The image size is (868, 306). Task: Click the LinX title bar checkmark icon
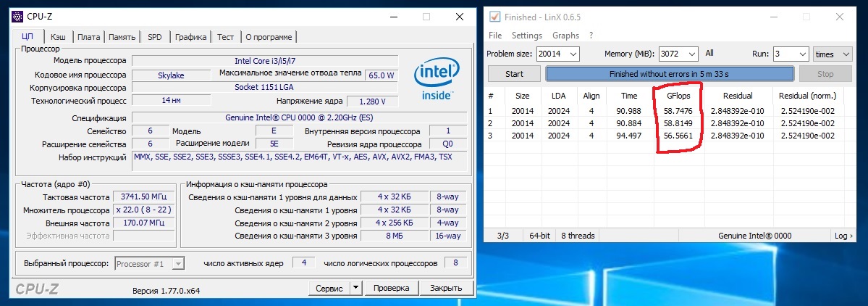tap(495, 17)
